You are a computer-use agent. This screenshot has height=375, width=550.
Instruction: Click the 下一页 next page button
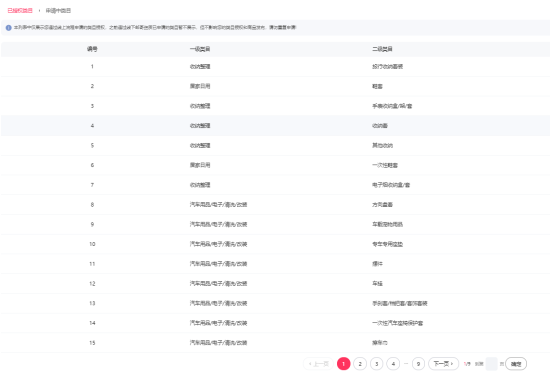click(443, 364)
